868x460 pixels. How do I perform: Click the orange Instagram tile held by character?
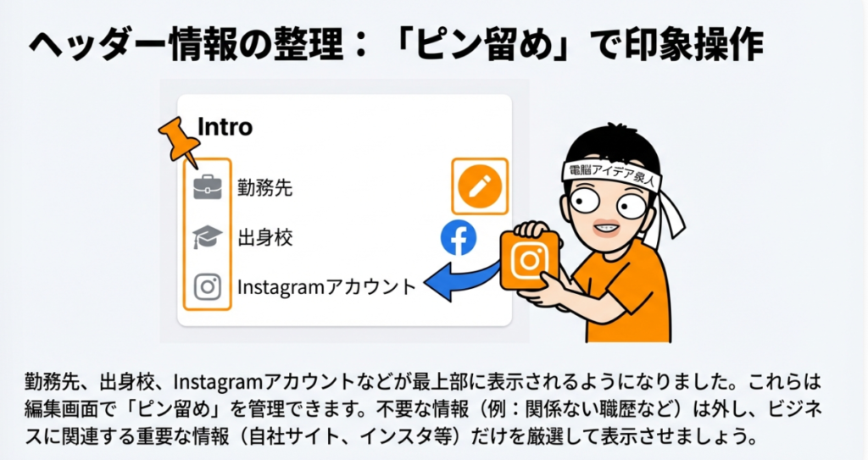(529, 260)
